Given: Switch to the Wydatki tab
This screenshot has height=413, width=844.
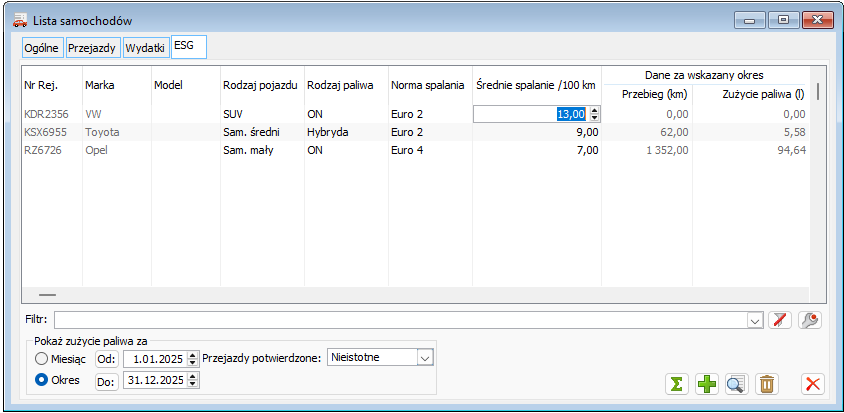Looking at the screenshot, I should (145, 48).
